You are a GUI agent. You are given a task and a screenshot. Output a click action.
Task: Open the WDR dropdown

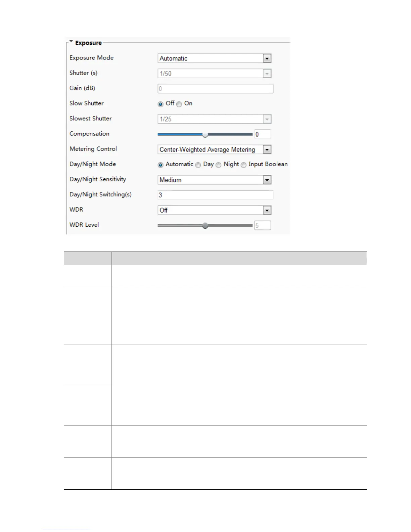click(x=214, y=210)
